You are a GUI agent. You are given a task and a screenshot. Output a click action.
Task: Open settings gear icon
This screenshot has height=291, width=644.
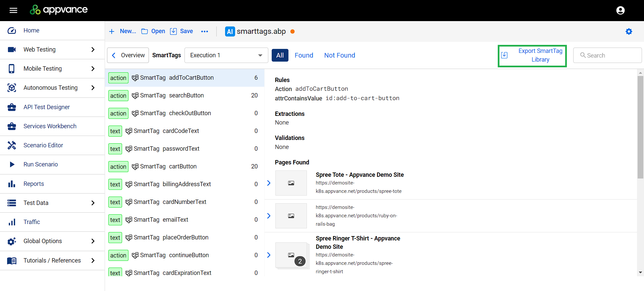coord(629,31)
